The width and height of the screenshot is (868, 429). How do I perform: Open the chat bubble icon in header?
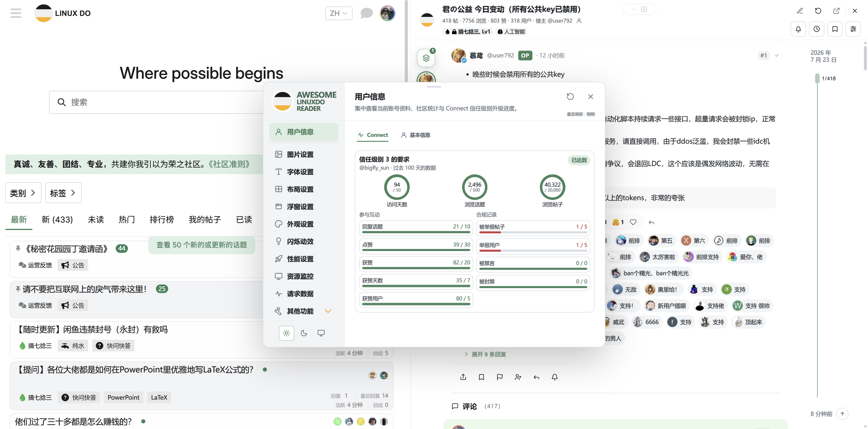[x=366, y=13]
